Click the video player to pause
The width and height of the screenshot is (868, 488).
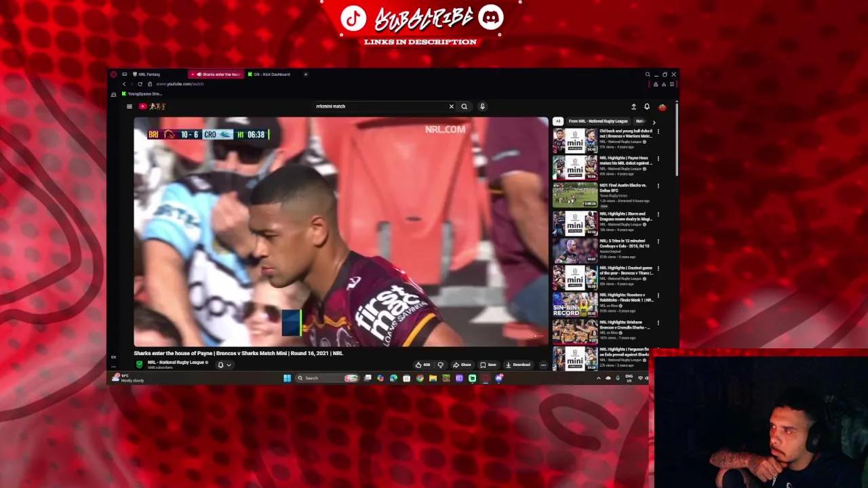[341, 232]
